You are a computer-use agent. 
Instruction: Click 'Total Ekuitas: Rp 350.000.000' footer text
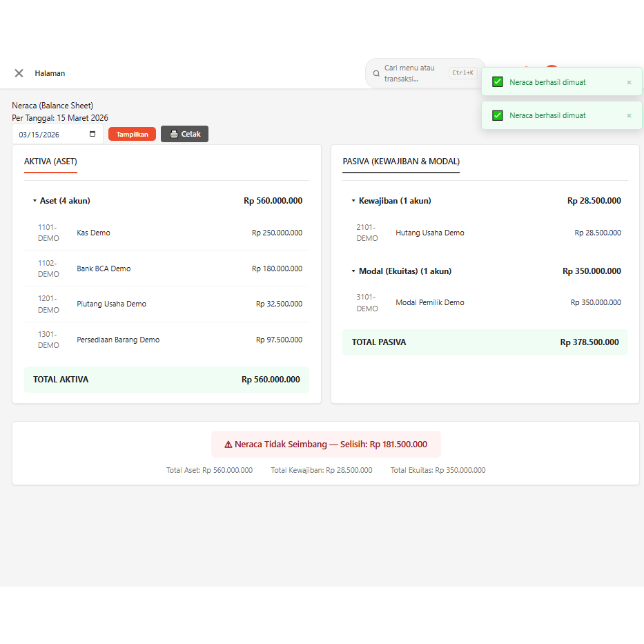click(438, 470)
